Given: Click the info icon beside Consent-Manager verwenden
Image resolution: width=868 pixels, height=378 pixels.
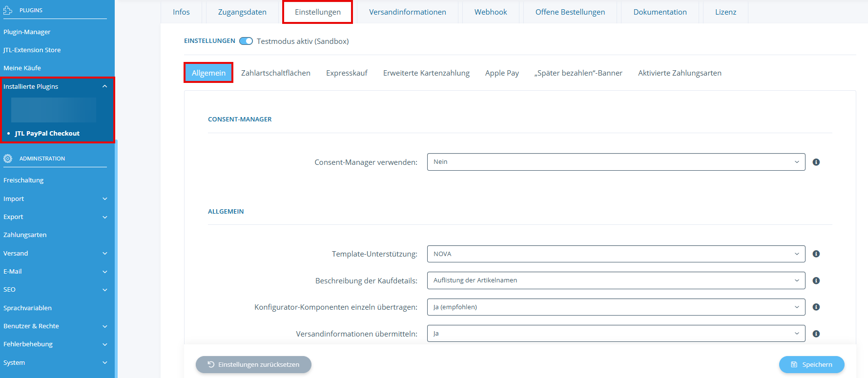Looking at the screenshot, I should click(x=816, y=162).
